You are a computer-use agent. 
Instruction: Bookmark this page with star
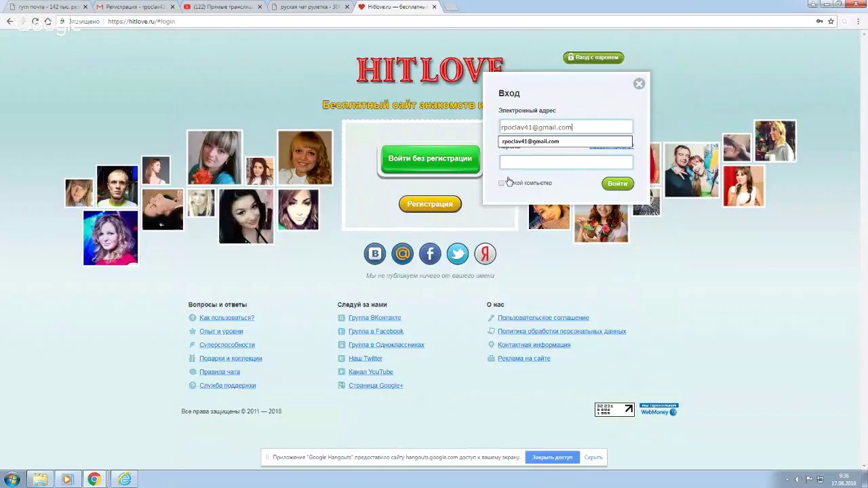click(x=831, y=22)
